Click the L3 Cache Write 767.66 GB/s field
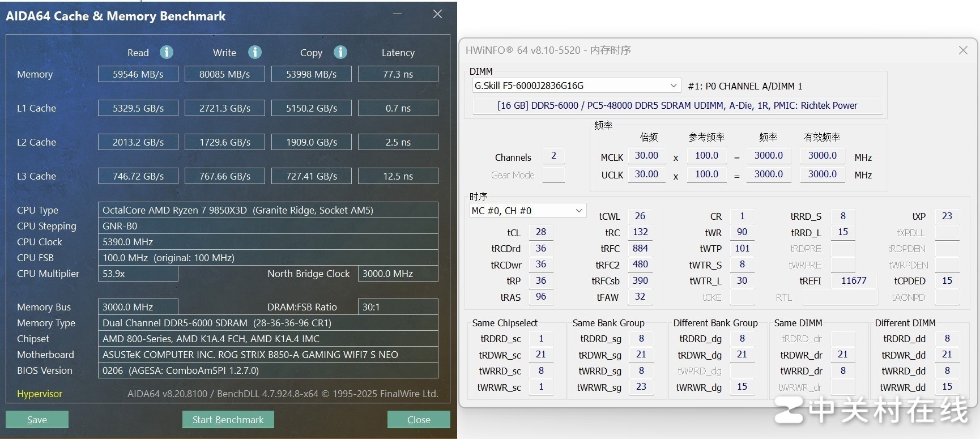Viewport: 980px width, 439px height. (x=224, y=176)
